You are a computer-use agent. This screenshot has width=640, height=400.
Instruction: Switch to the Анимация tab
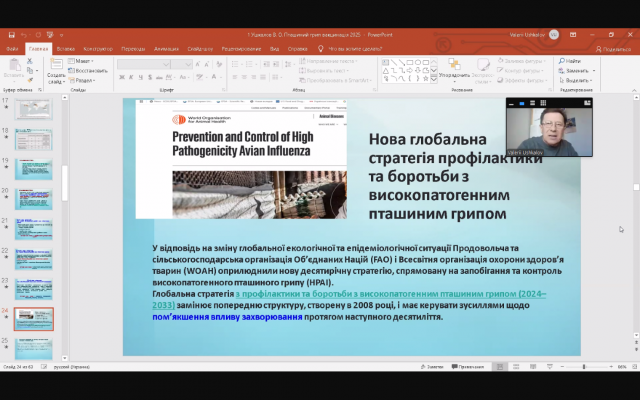(166, 48)
